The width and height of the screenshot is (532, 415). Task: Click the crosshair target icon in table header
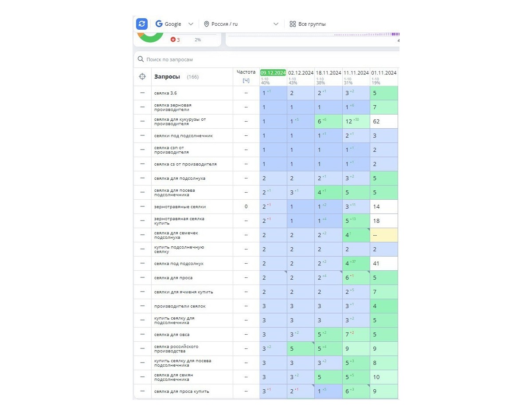[142, 77]
